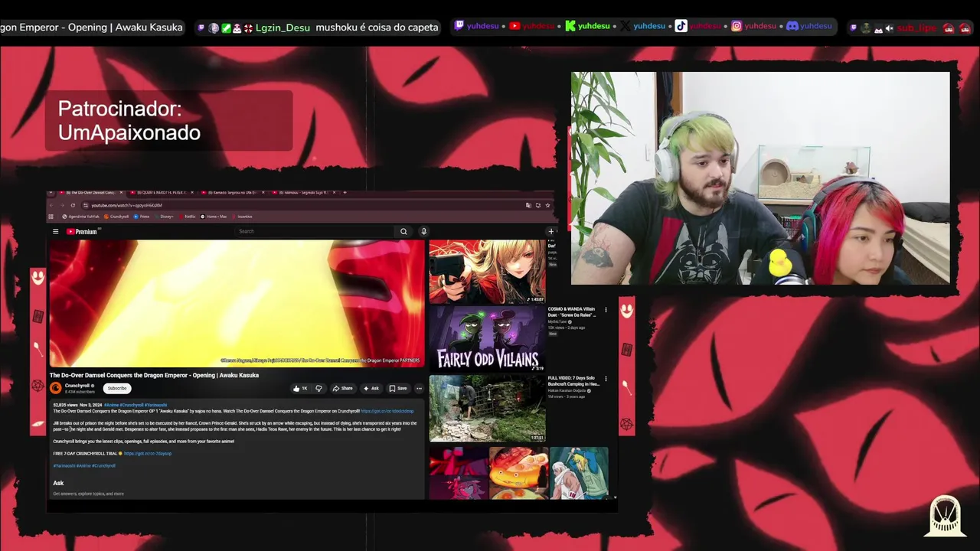This screenshot has height=551, width=980.
Task: Click the yuhdesu YouTube icon in overlay
Action: tap(514, 25)
